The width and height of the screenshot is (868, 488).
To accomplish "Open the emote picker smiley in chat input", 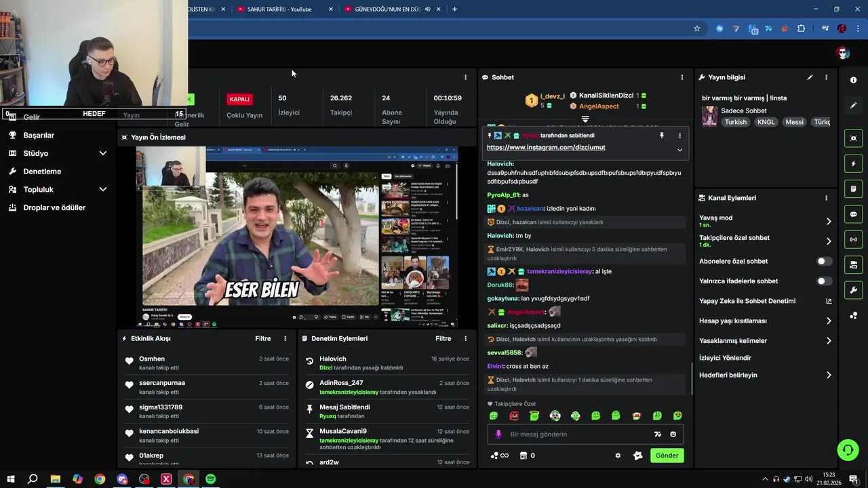I will [673, 434].
